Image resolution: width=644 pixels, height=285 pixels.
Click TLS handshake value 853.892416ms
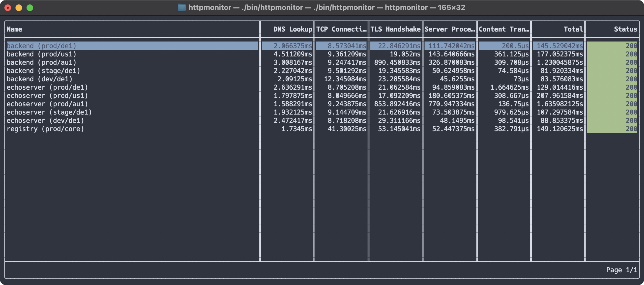coord(397,104)
